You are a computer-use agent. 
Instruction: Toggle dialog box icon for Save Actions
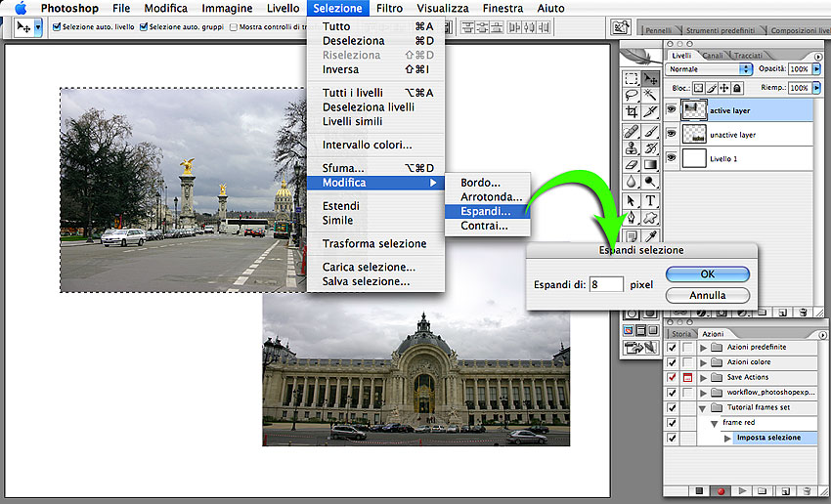tap(687, 377)
